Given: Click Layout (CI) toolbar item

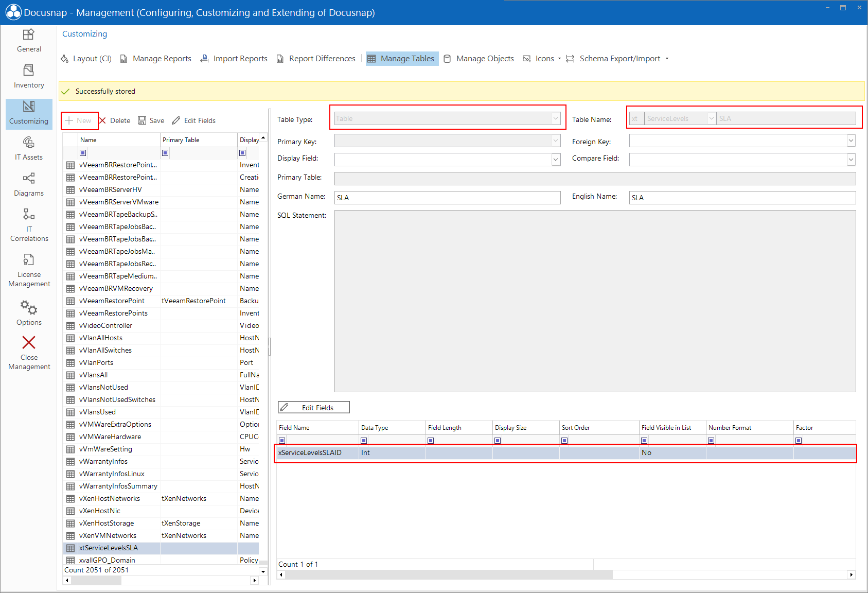Looking at the screenshot, I should click(86, 59).
